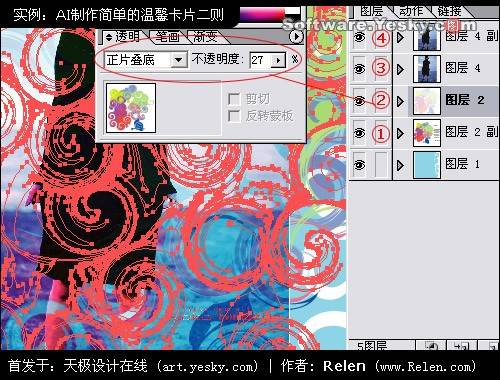Toggle the lock box of 图层 1

pyautogui.click(x=381, y=165)
